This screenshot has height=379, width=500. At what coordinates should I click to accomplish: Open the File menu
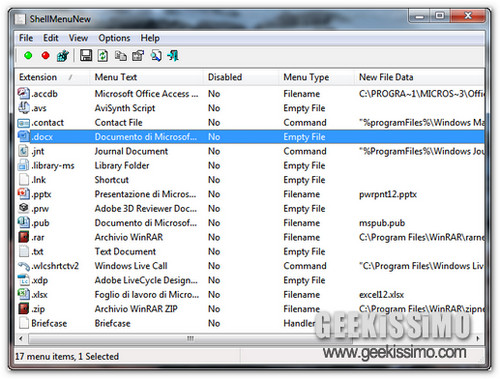[x=26, y=38]
